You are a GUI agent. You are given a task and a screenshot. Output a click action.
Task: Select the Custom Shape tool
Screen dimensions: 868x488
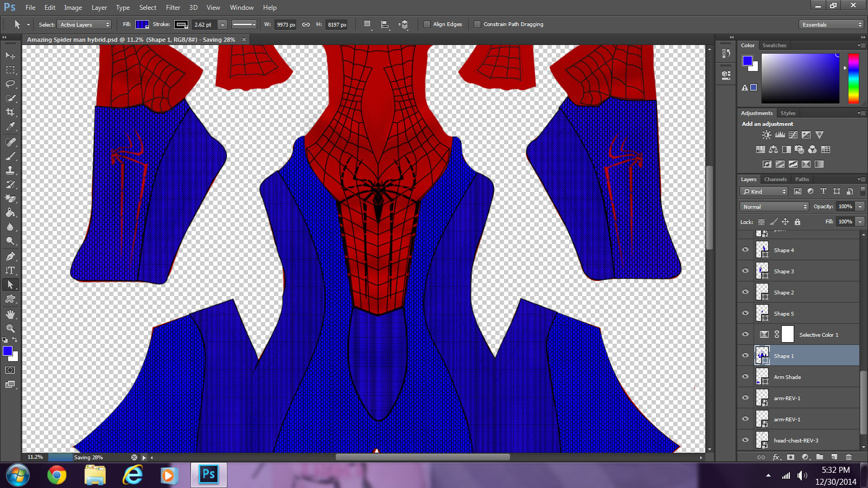pos(10,299)
